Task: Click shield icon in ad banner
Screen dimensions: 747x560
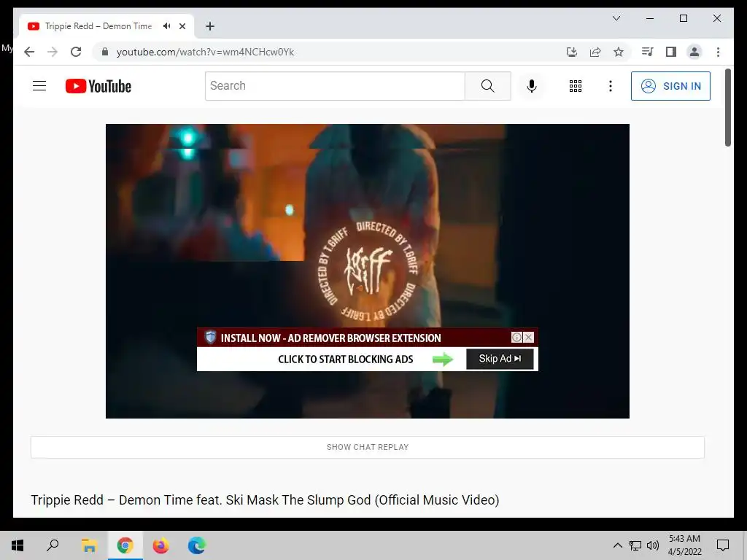Action: [x=210, y=337]
